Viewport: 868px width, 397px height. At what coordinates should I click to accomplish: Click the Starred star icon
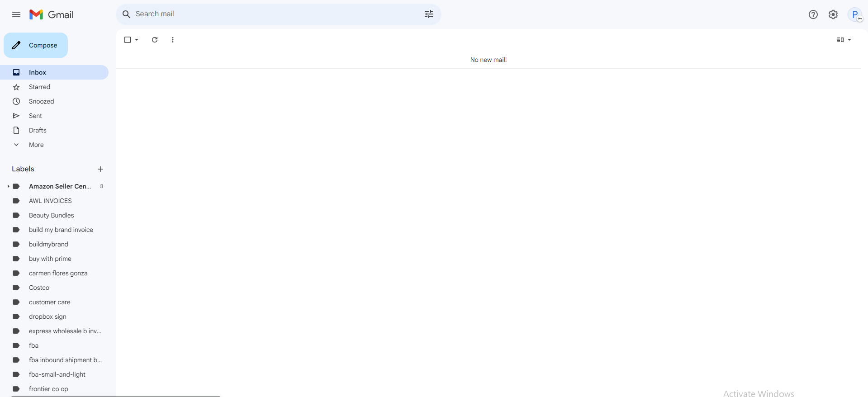[16, 87]
